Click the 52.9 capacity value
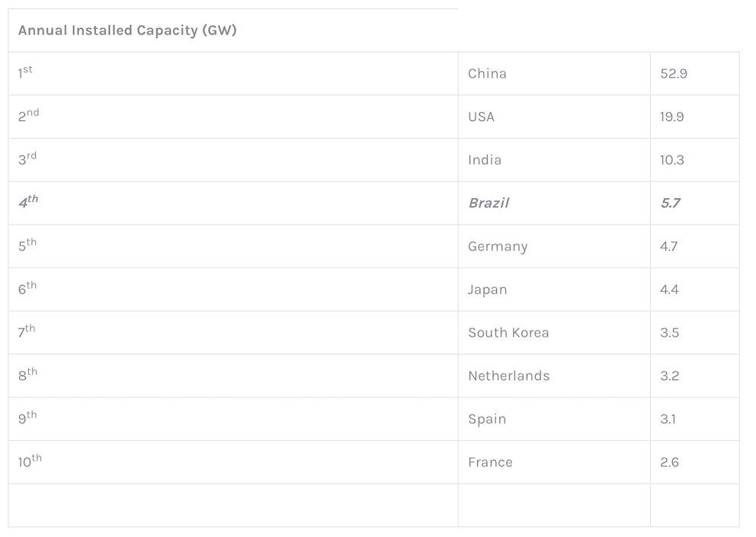This screenshot has height=537, width=756. [674, 74]
